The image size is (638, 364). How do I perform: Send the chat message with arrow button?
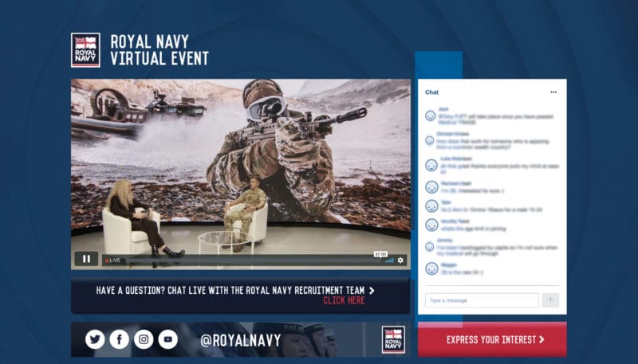click(x=550, y=300)
